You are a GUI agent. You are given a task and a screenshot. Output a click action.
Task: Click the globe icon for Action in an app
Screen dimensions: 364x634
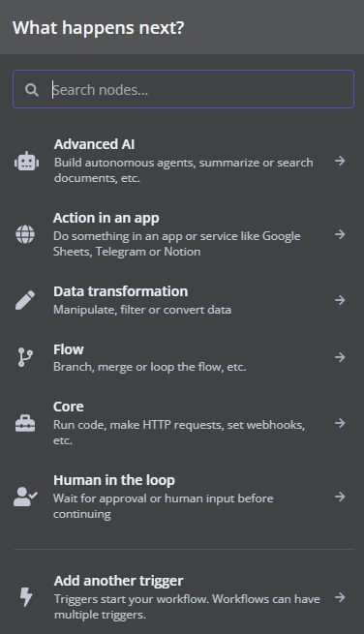pos(25,234)
